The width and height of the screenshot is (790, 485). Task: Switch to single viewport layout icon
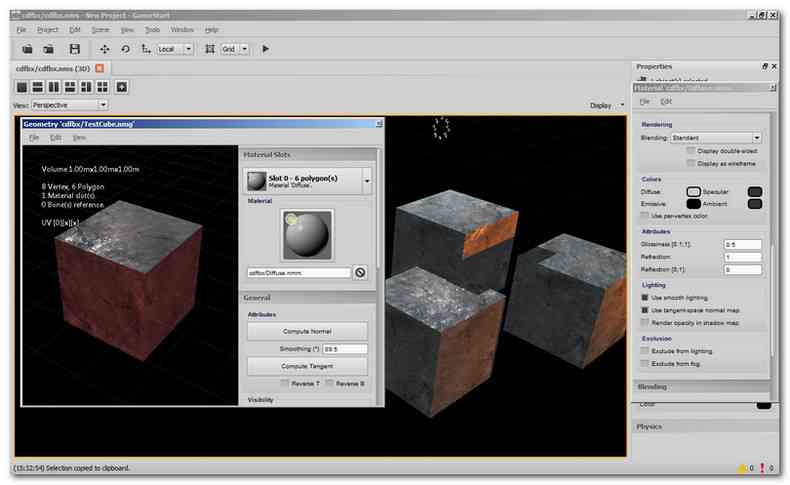[x=22, y=87]
